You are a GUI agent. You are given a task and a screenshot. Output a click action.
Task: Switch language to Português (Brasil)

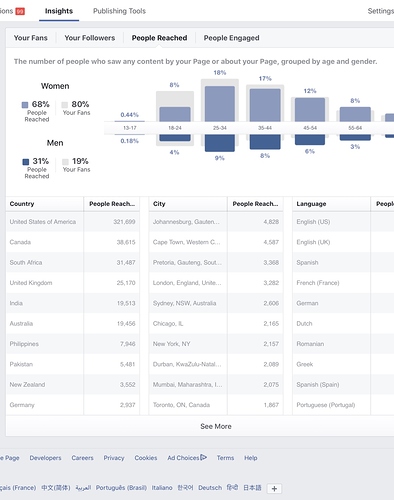click(x=121, y=488)
